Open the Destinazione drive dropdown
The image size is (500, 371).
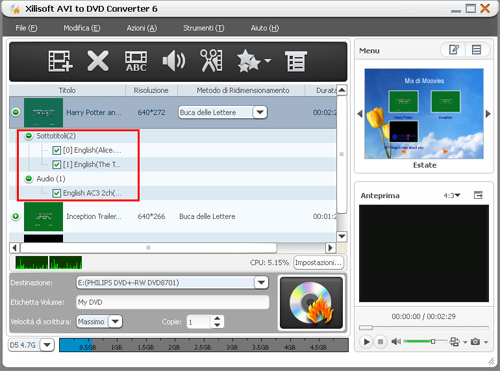click(x=261, y=283)
